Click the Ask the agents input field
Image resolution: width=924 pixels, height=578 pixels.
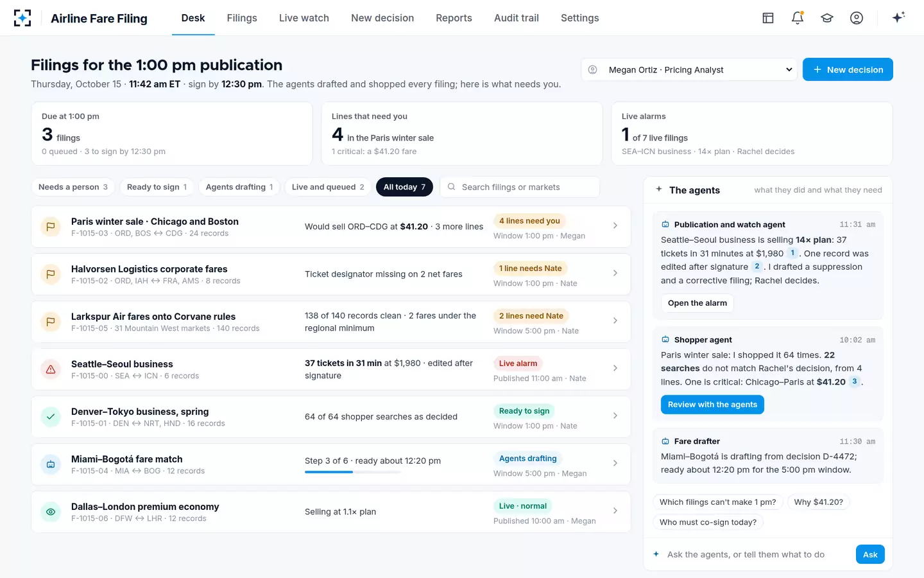[757, 554]
